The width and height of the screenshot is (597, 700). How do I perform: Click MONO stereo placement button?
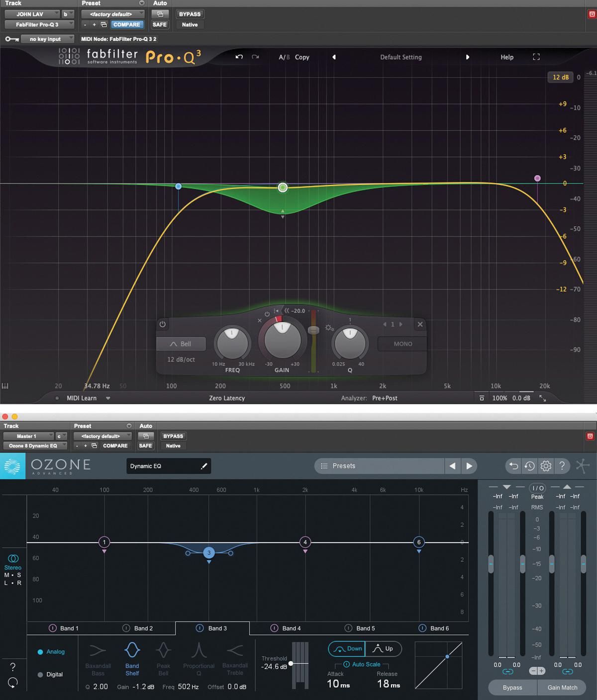point(402,344)
